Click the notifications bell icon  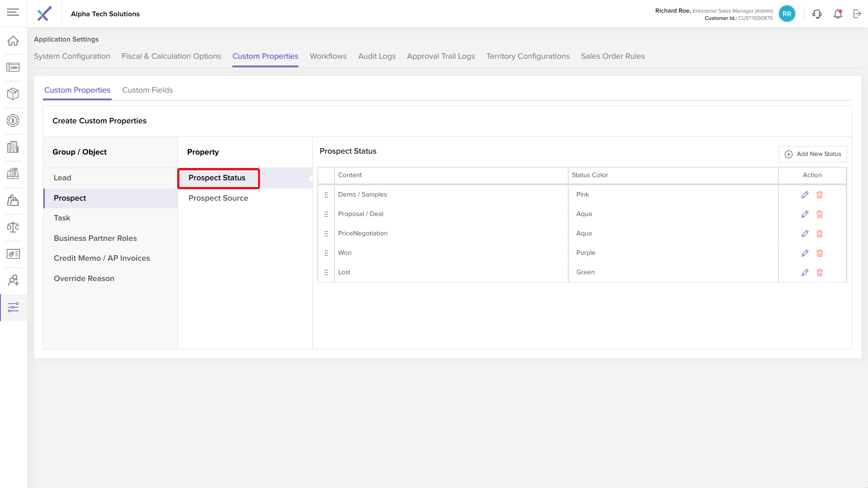point(838,14)
